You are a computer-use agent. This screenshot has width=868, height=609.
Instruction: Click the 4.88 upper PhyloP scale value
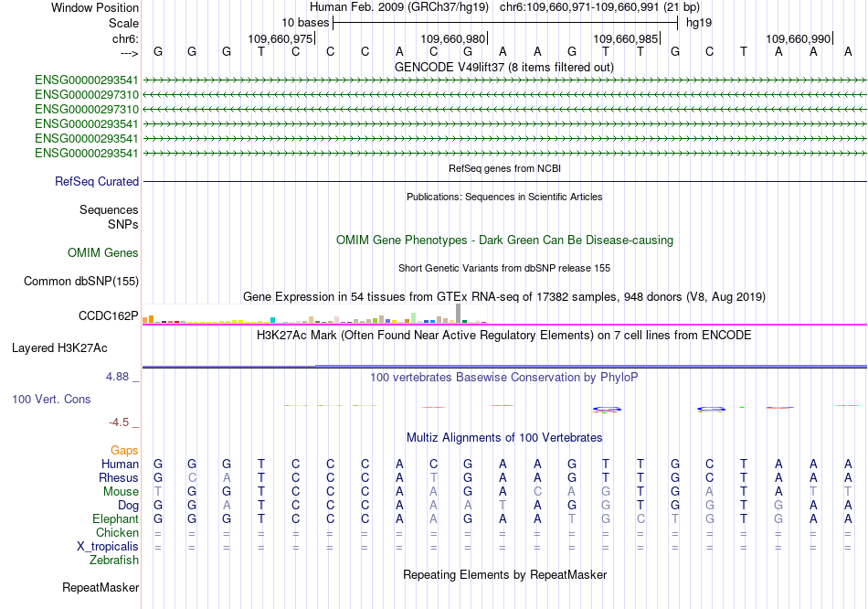click(117, 377)
